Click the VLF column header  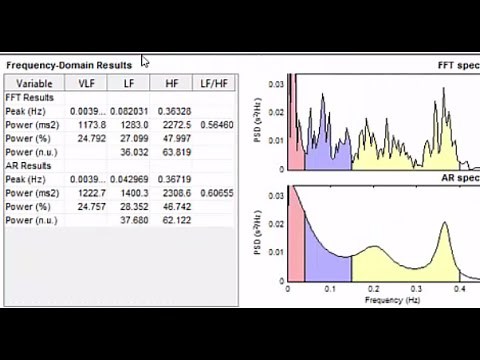pyautogui.click(x=86, y=83)
